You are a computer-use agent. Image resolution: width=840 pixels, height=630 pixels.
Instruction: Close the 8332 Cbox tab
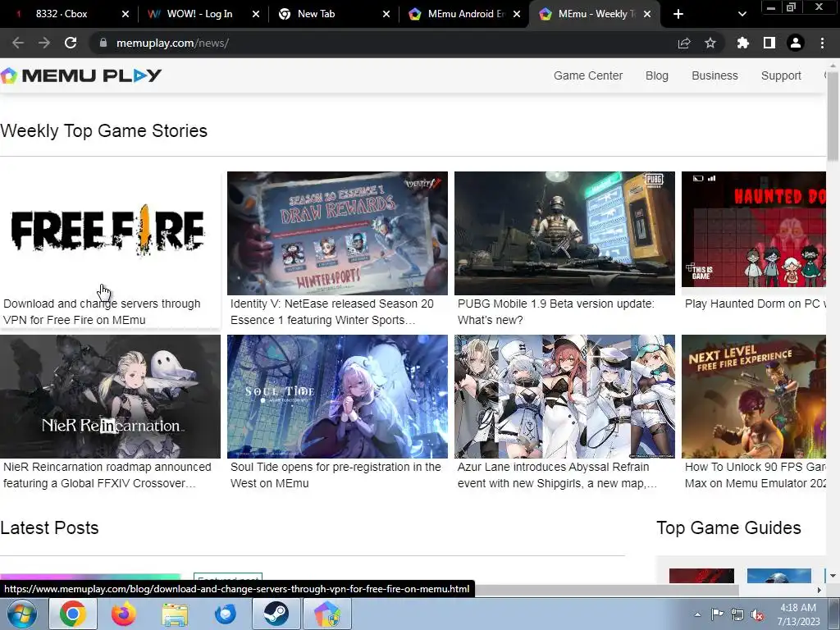pyautogui.click(x=126, y=14)
